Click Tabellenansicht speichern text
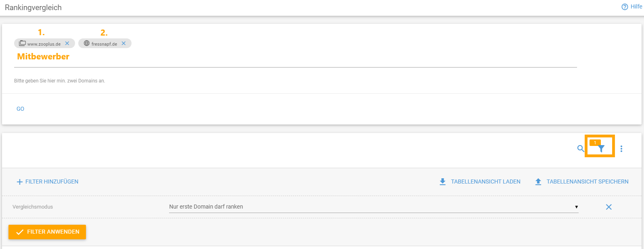This screenshot has height=249, width=644. (x=588, y=182)
